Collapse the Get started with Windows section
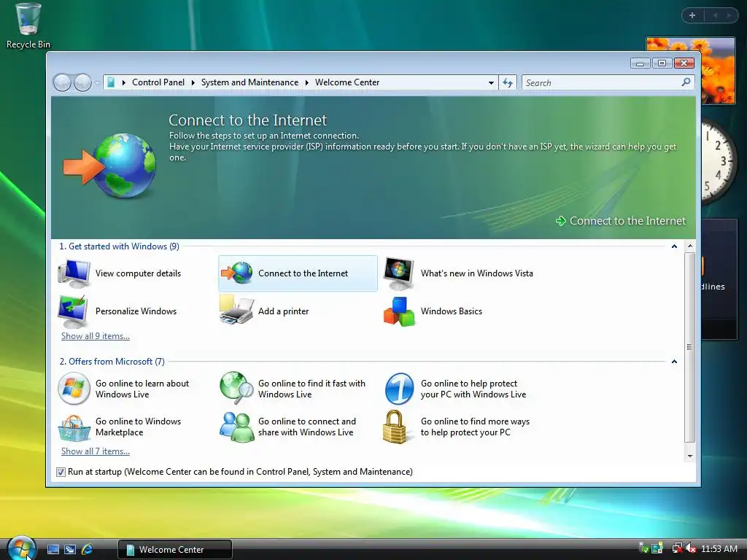 tap(674, 246)
